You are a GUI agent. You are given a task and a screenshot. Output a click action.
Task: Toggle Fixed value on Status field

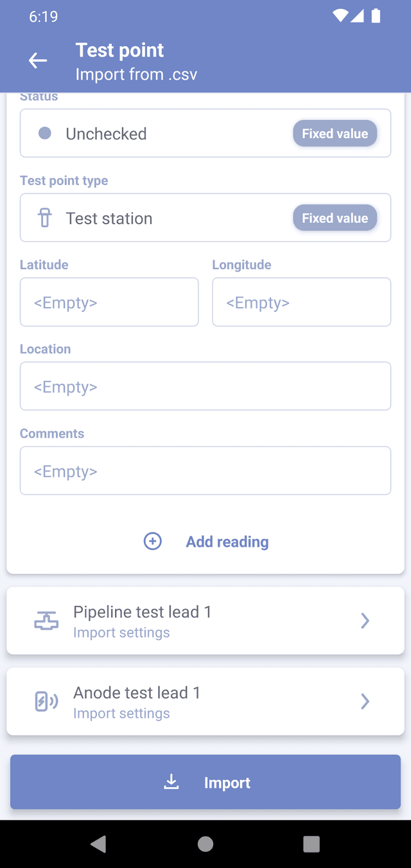pos(335,134)
